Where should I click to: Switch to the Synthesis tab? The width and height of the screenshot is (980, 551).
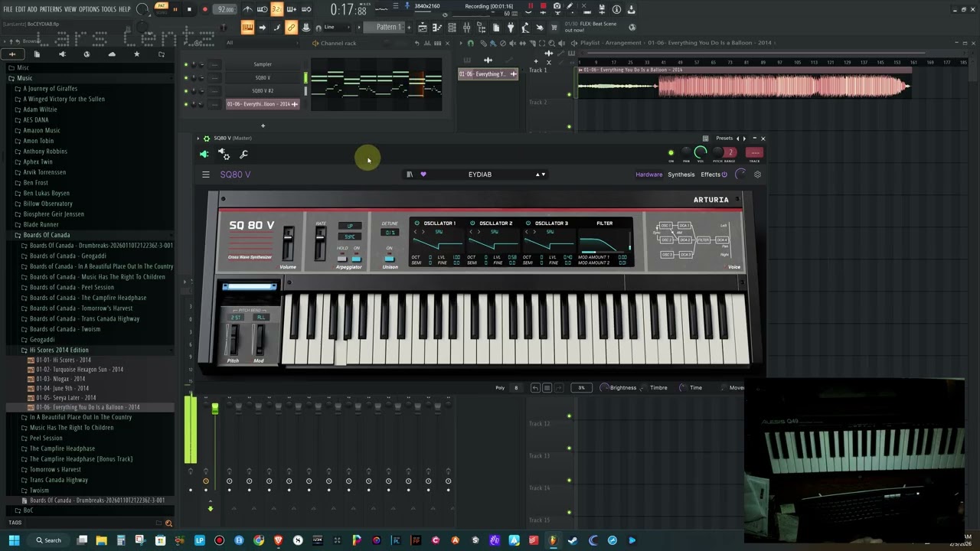coord(681,174)
